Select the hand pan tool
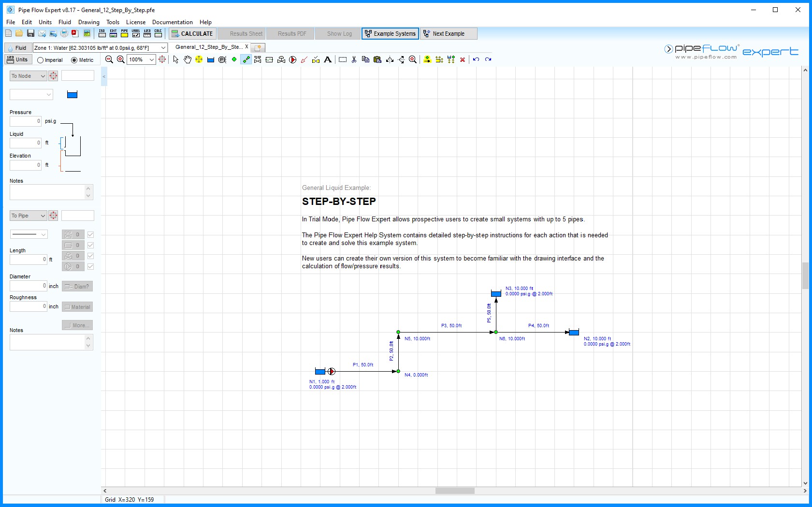Screen dimensions: 812x507 click(188, 59)
